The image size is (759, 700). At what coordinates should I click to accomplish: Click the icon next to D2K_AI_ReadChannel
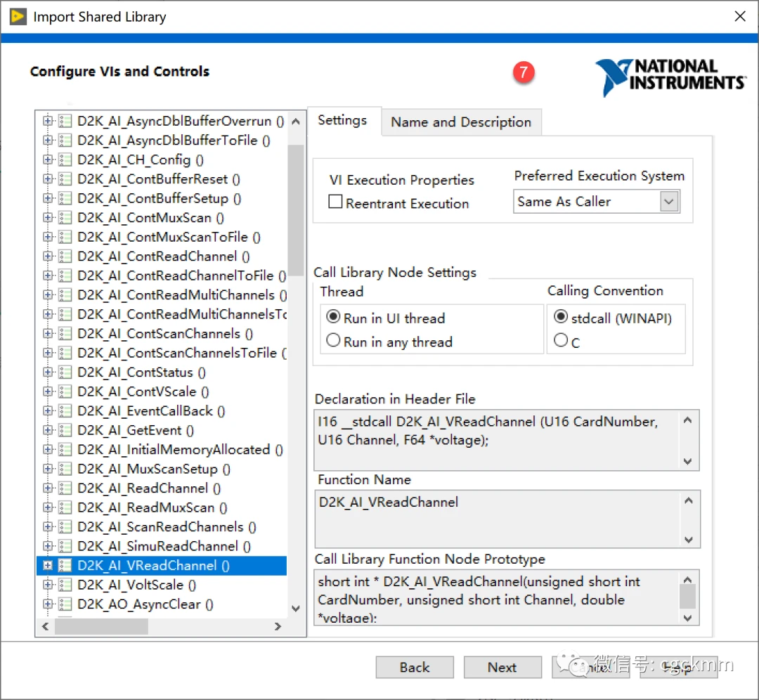pos(65,488)
